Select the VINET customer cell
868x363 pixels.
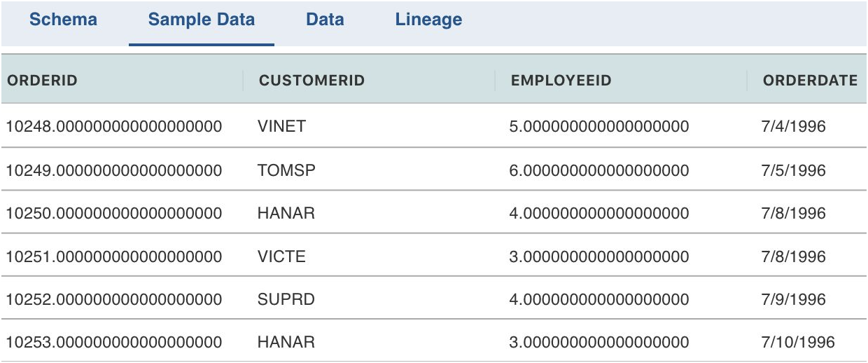[x=282, y=127]
